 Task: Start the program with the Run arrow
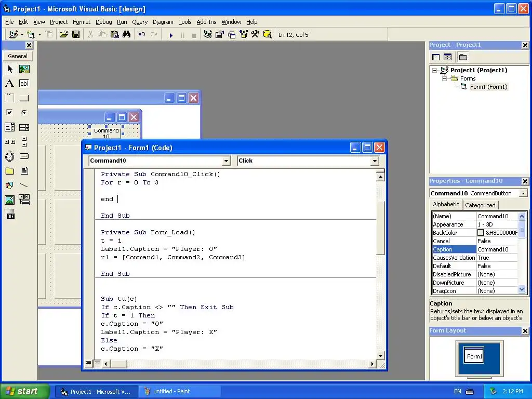pos(171,35)
